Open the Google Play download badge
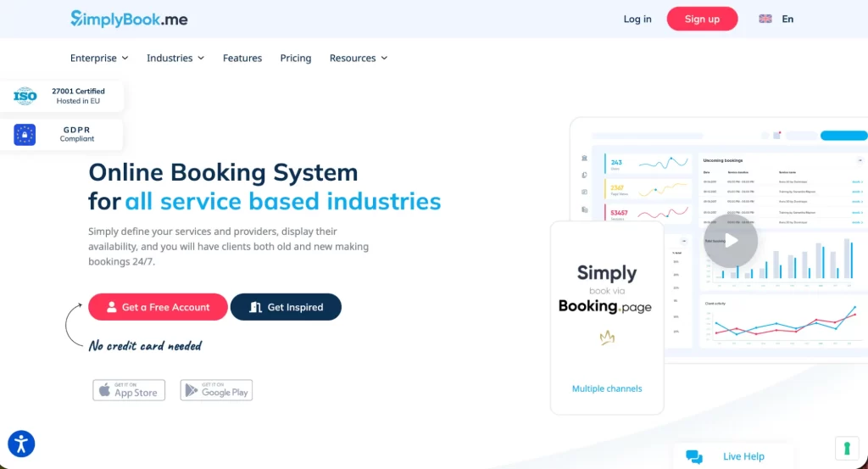This screenshot has width=868, height=469. pos(216,390)
